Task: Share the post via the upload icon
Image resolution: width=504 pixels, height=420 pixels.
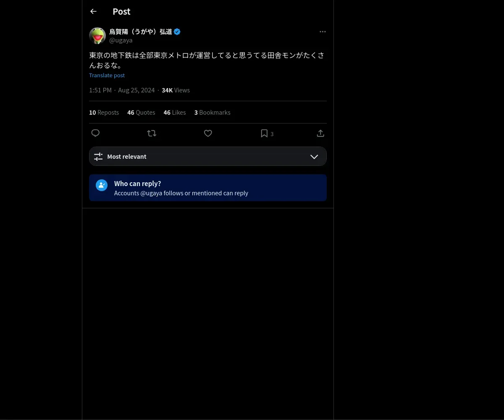Action: pos(320,133)
